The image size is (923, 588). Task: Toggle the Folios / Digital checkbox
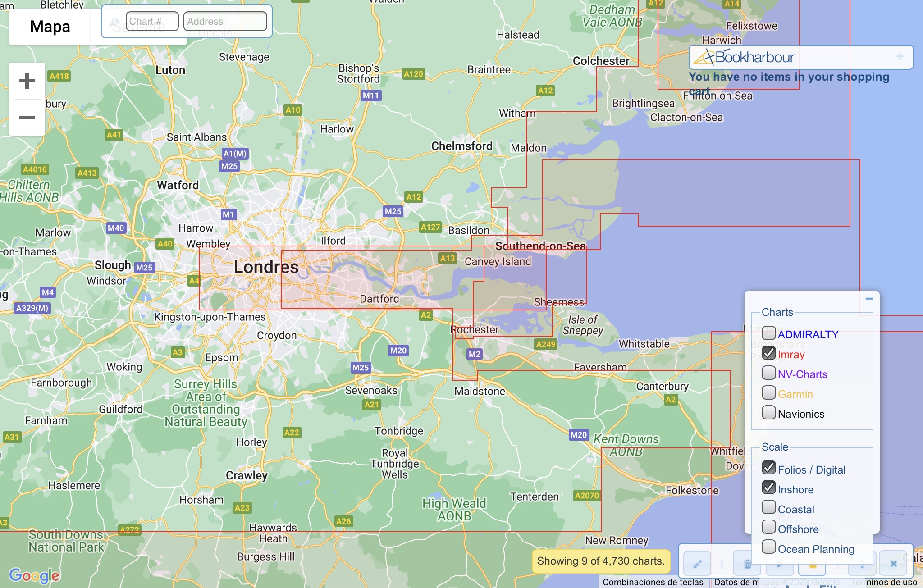coord(769,468)
